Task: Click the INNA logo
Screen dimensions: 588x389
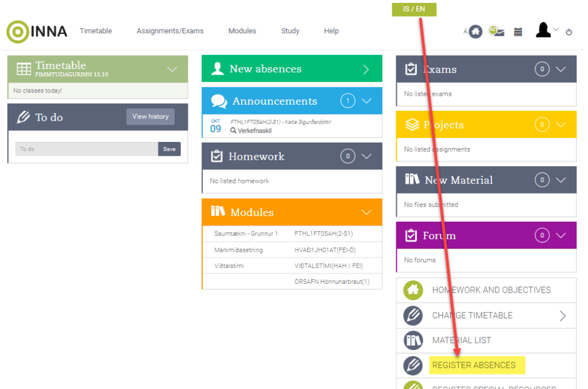Action: (x=37, y=31)
